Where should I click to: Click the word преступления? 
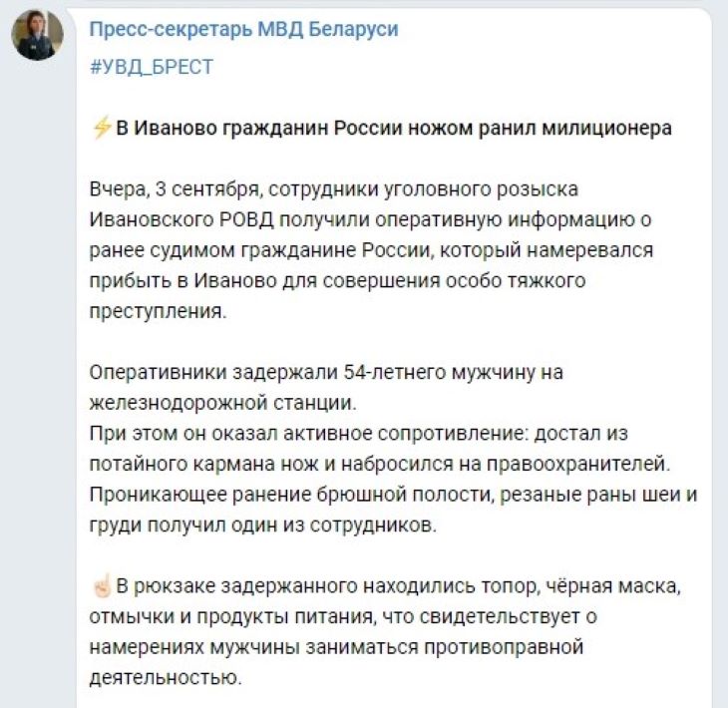pos(158,311)
